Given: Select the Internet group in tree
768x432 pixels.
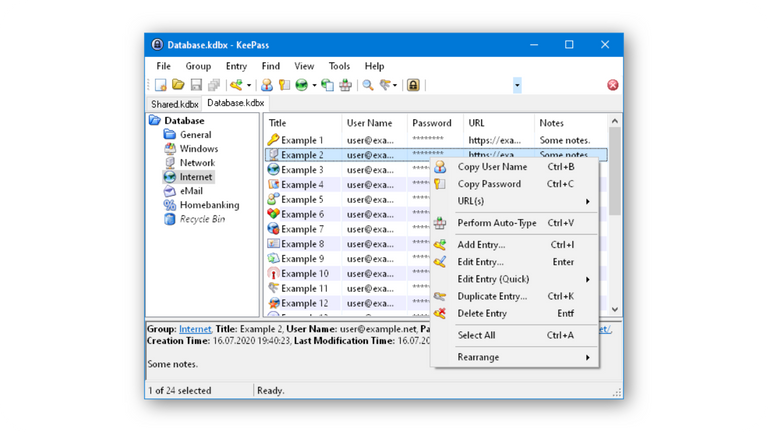Looking at the screenshot, I should [x=195, y=177].
